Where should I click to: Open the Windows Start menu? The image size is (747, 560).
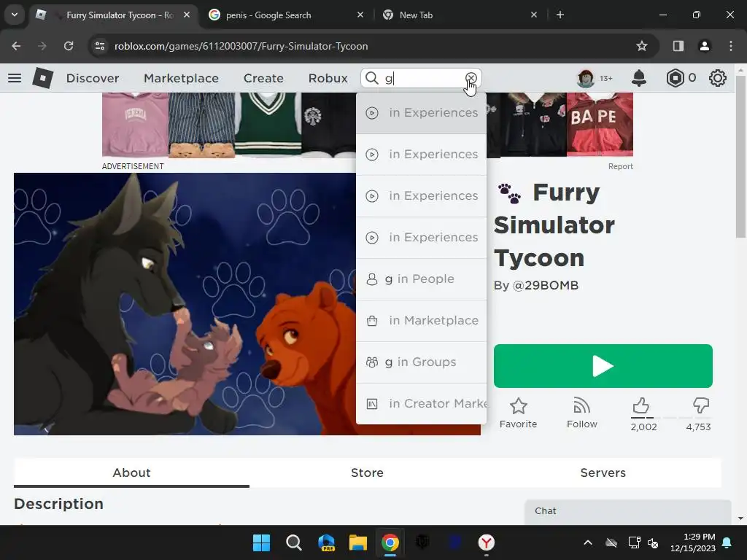[261, 542]
